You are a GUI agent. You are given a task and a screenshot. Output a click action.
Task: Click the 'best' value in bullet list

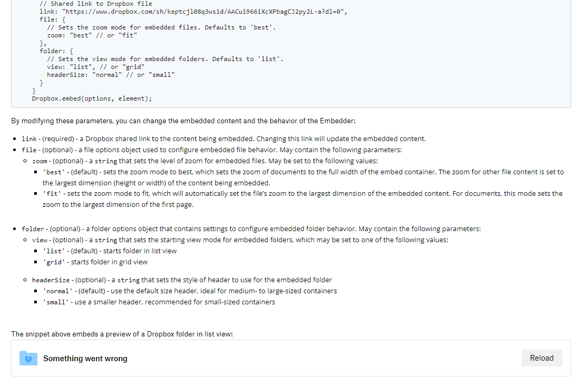click(55, 172)
